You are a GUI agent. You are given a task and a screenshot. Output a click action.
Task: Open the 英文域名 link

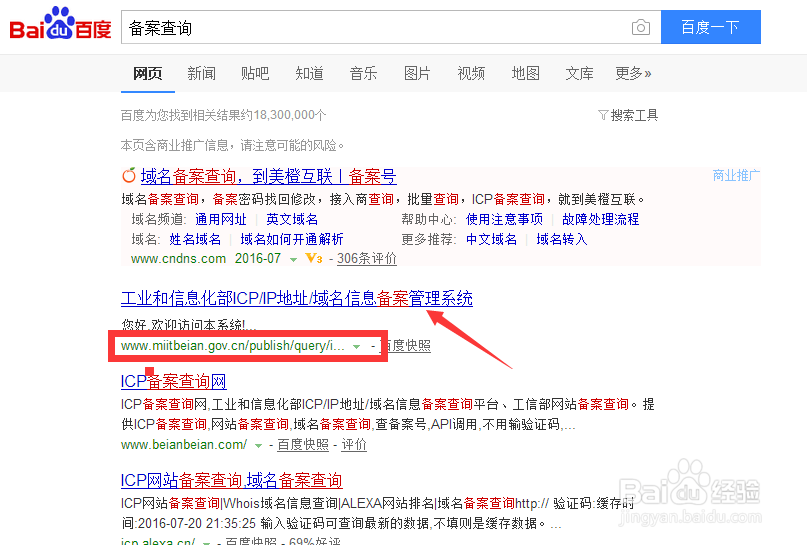(x=292, y=219)
